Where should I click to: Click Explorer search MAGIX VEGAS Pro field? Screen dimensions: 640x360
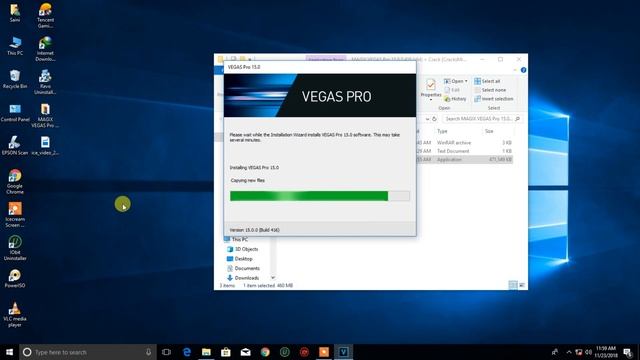(x=482, y=119)
